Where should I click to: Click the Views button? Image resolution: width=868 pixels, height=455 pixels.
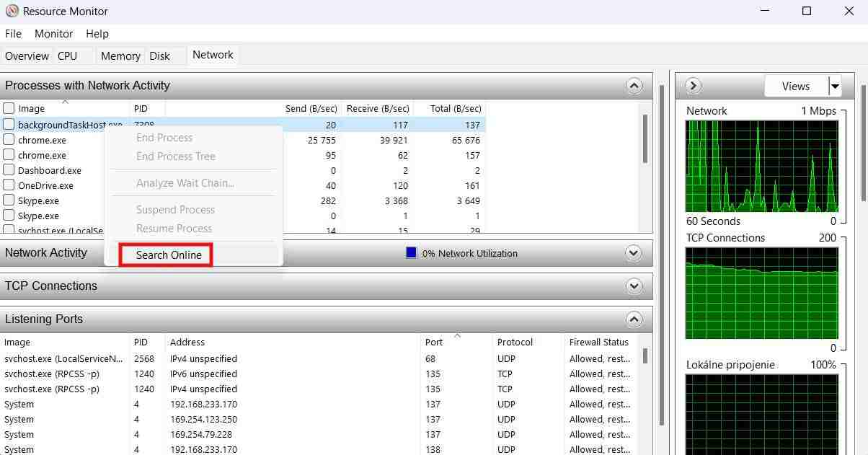tap(796, 87)
